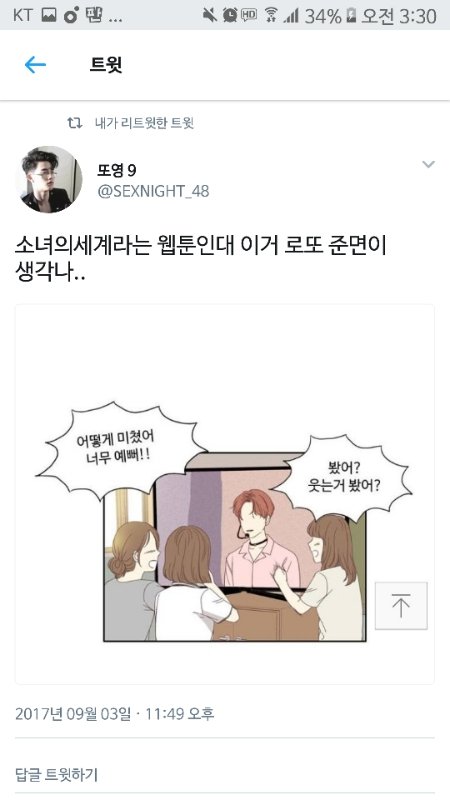Tap the 또영 9 display name
Screen dimensions: 450x800
(x=117, y=170)
